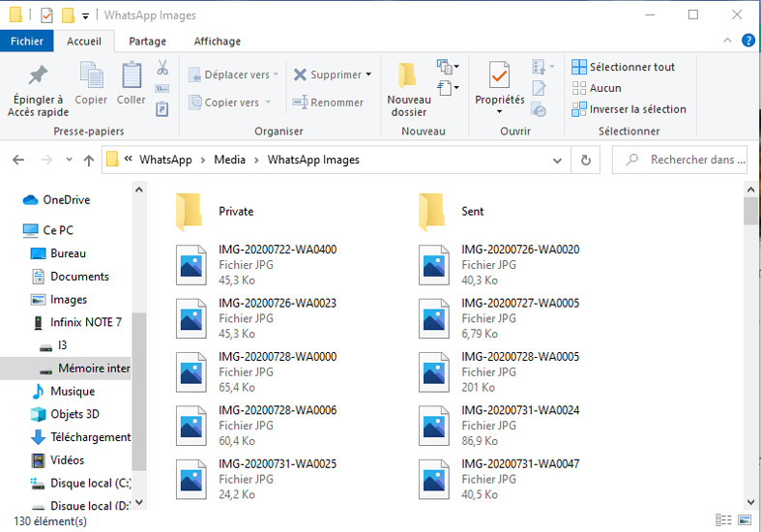Click Sélectionner tout

pyautogui.click(x=623, y=67)
